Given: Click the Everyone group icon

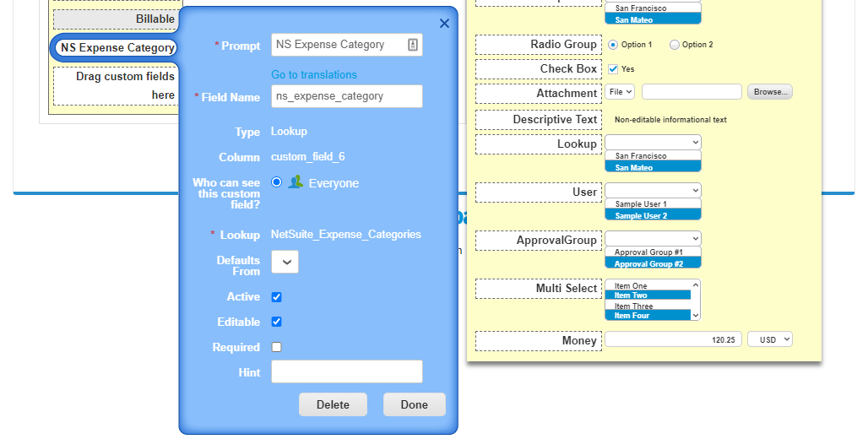Looking at the screenshot, I should click(x=296, y=182).
